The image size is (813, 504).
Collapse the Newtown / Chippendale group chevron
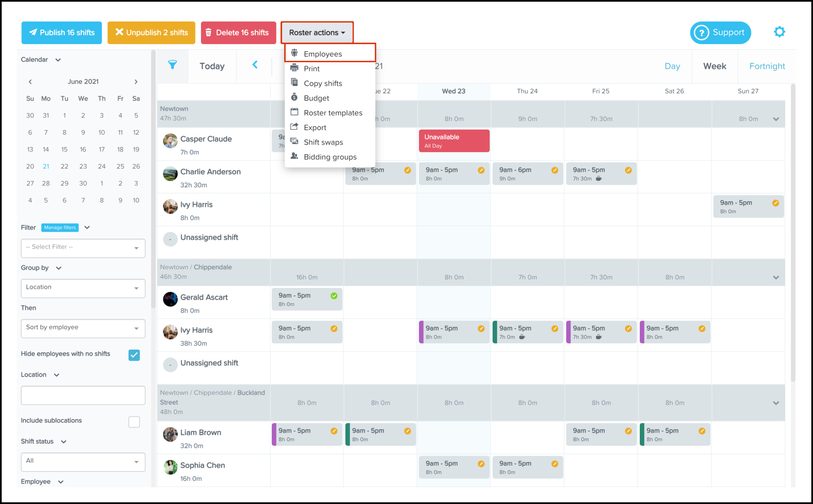pyautogui.click(x=776, y=277)
